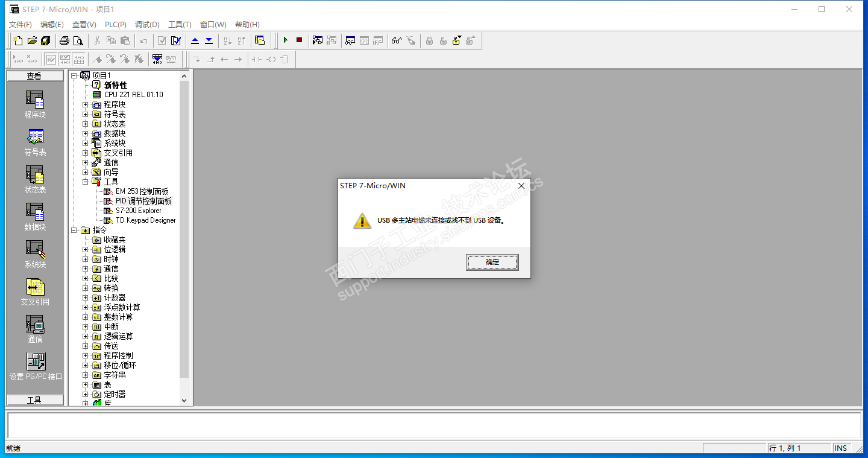This screenshot has height=458, width=868.
Task: Expand the 系统块 node in the project tree
Action: tap(86, 143)
